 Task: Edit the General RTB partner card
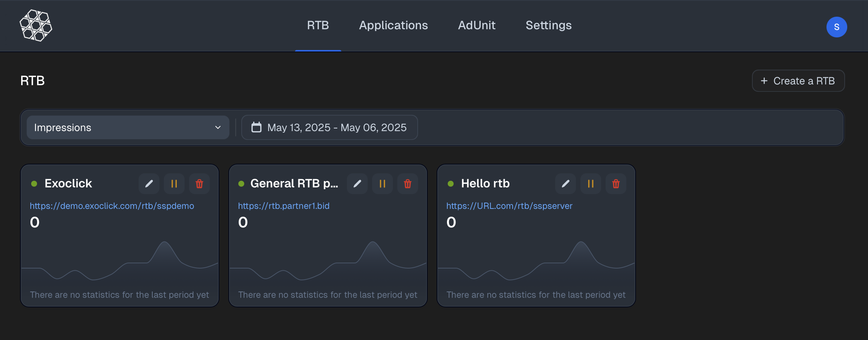click(357, 184)
